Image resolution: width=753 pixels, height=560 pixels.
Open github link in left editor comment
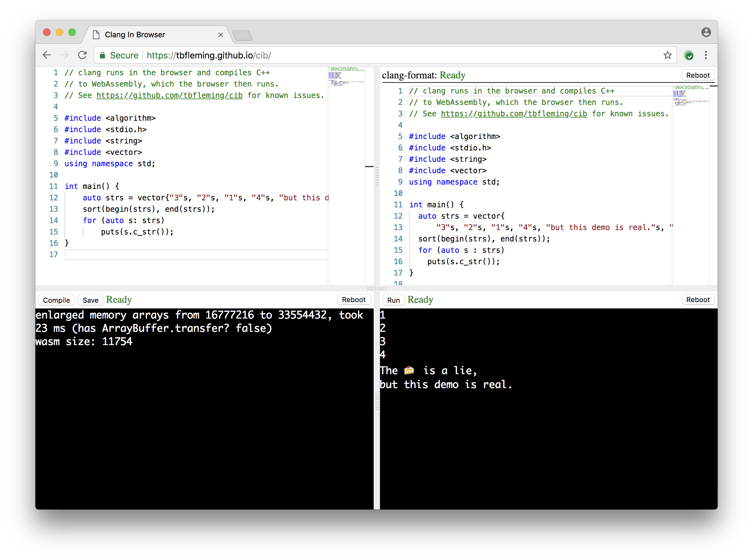click(x=169, y=95)
